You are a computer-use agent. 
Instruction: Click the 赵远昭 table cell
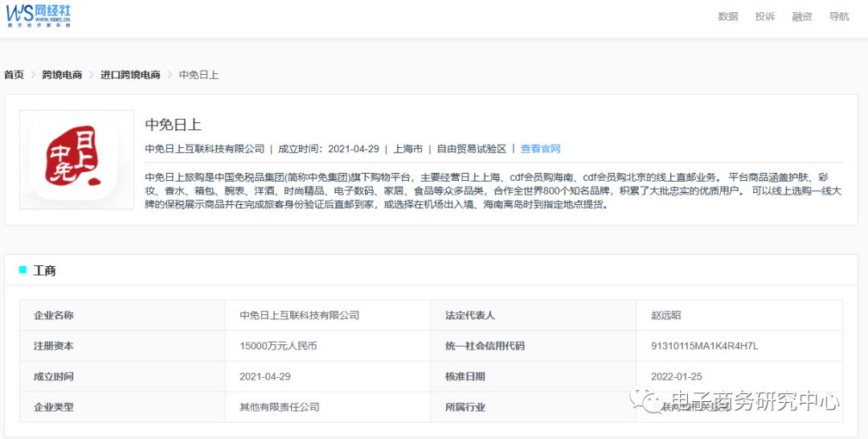739,315
